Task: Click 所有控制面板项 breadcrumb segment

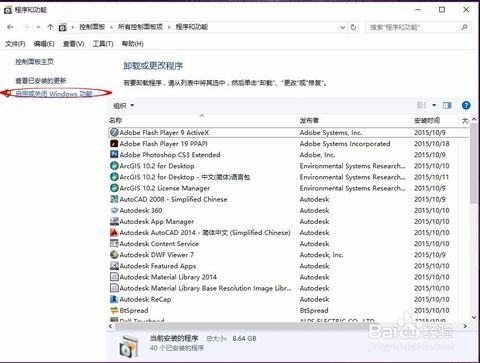Action: click(140, 27)
